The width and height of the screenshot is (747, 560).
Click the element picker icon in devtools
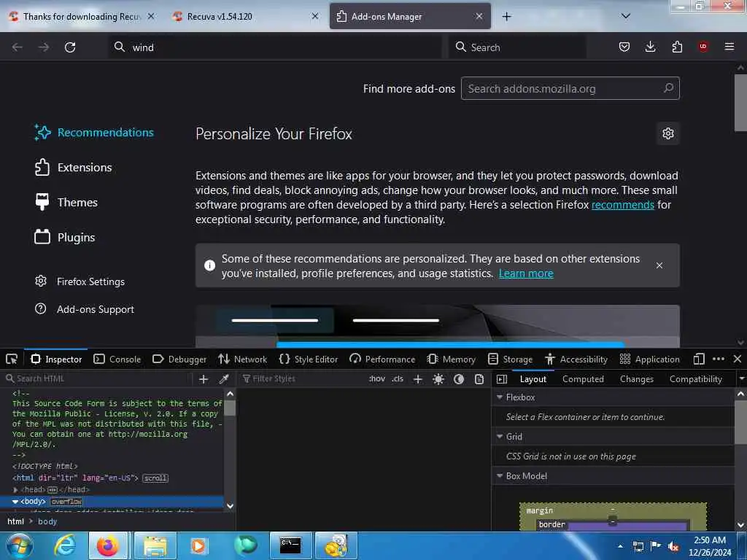click(12, 359)
